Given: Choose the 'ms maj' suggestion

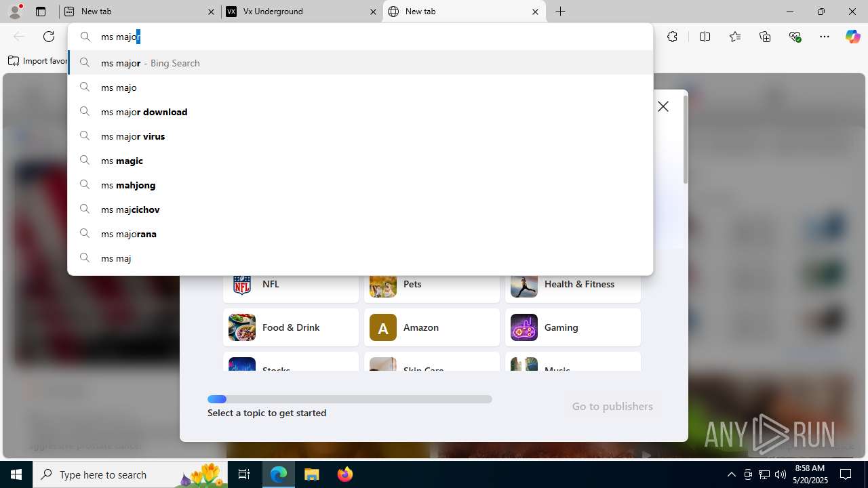Looking at the screenshot, I should click(x=360, y=258).
